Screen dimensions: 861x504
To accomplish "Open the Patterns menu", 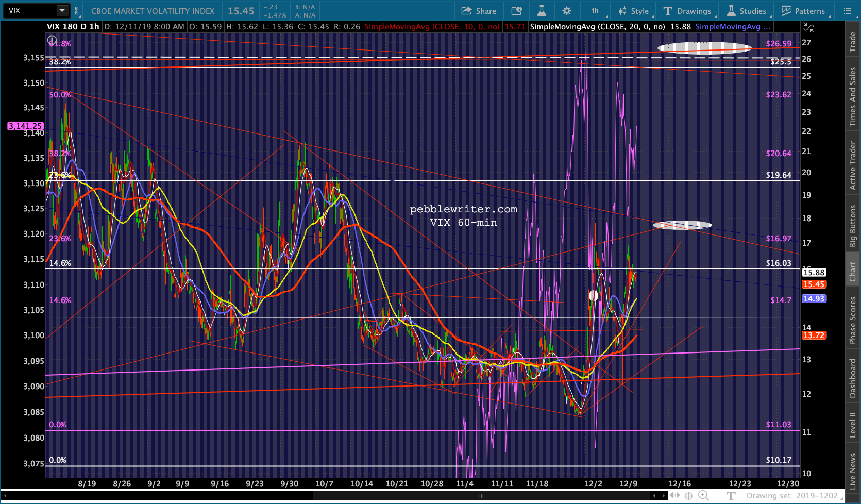I will 804,11.
